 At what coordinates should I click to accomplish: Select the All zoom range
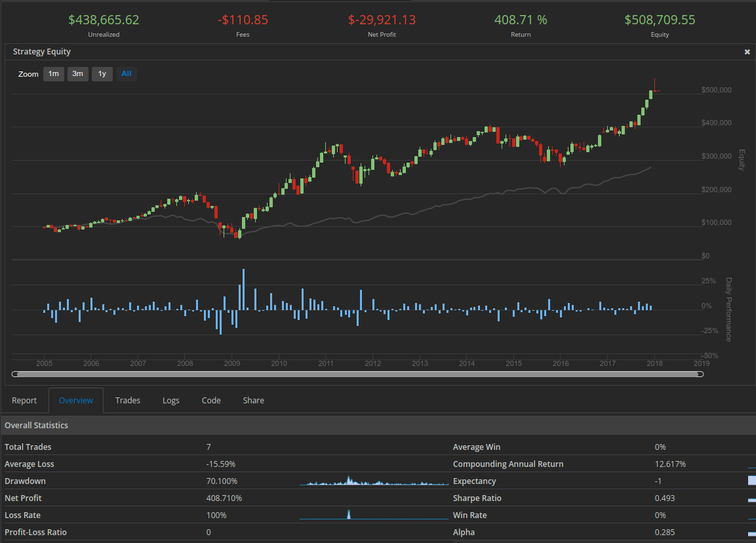pyautogui.click(x=127, y=74)
